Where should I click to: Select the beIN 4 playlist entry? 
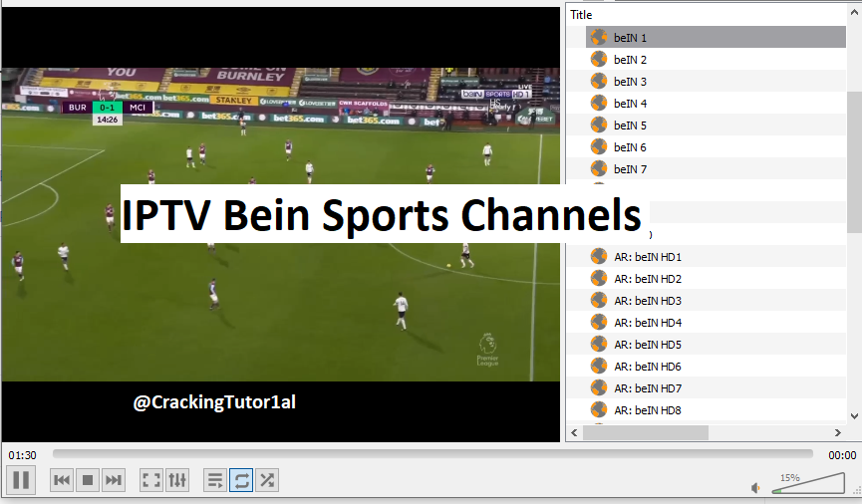(716, 104)
